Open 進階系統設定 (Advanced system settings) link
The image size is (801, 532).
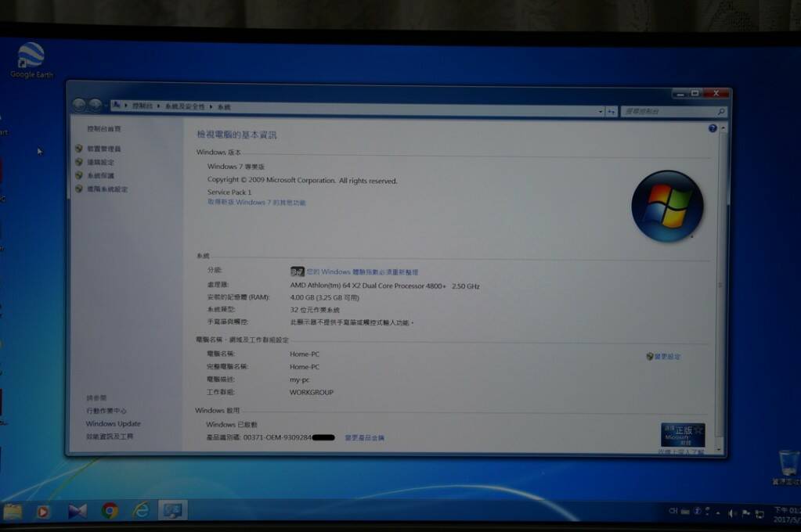click(x=107, y=189)
